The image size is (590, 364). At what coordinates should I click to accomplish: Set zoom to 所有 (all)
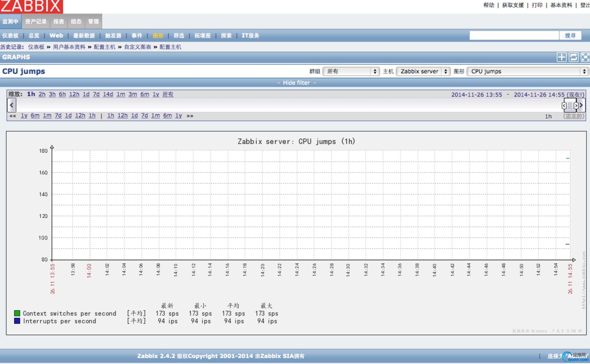tap(168, 94)
